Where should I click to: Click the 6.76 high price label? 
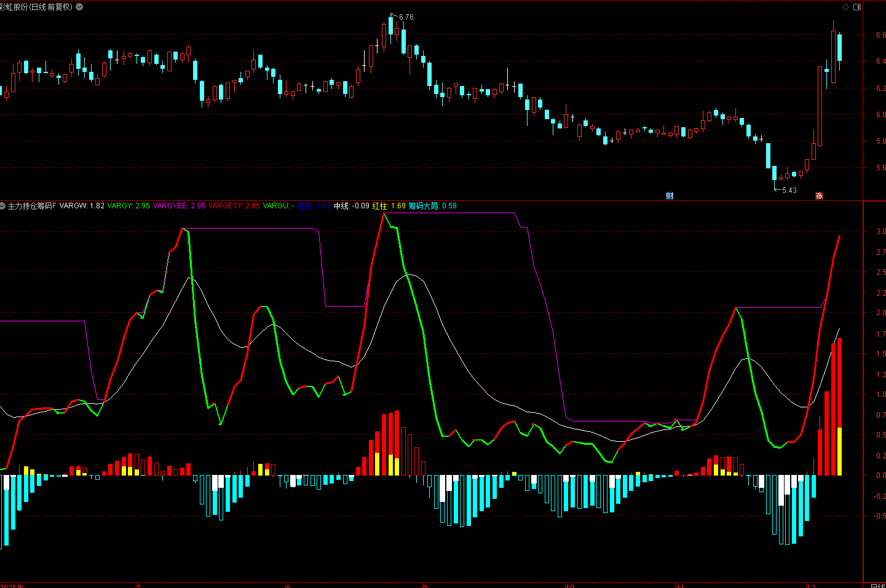(x=406, y=17)
